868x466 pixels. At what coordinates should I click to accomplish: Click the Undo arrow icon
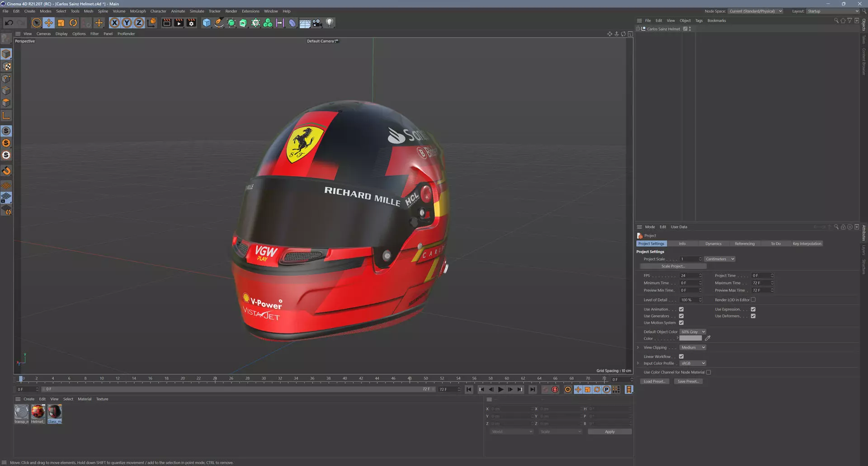(9, 23)
